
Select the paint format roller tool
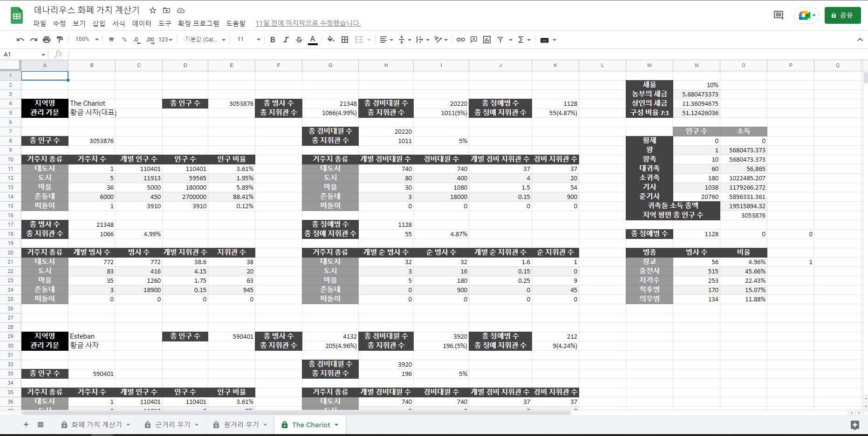60,40
